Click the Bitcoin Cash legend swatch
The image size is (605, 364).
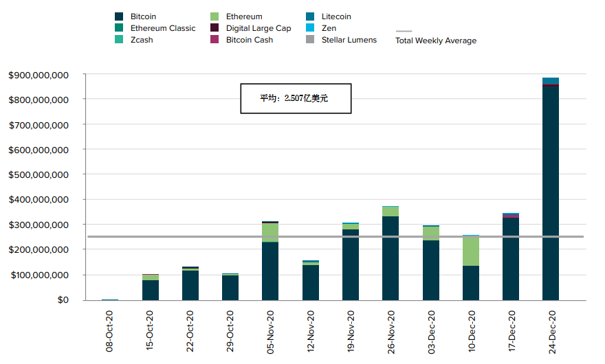214,39
